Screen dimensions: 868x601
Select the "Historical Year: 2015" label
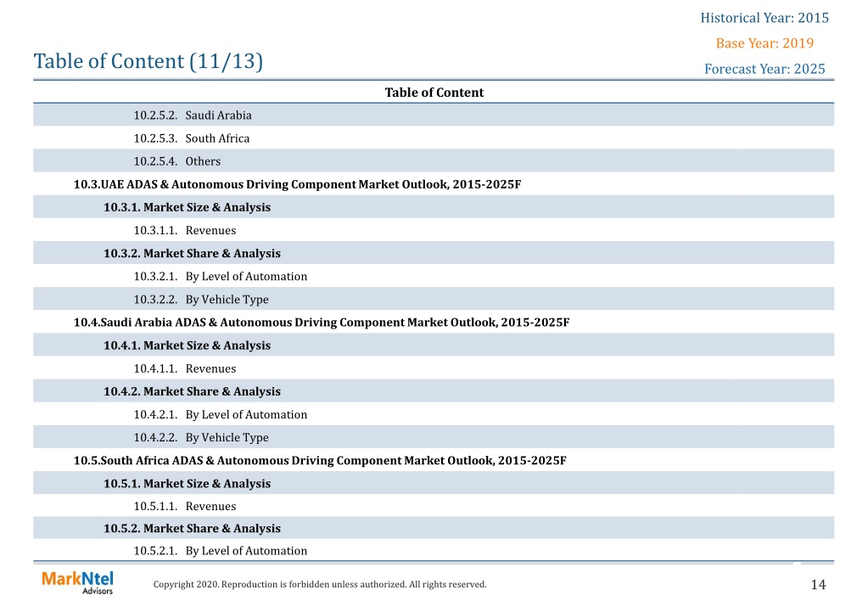[764, 18]
